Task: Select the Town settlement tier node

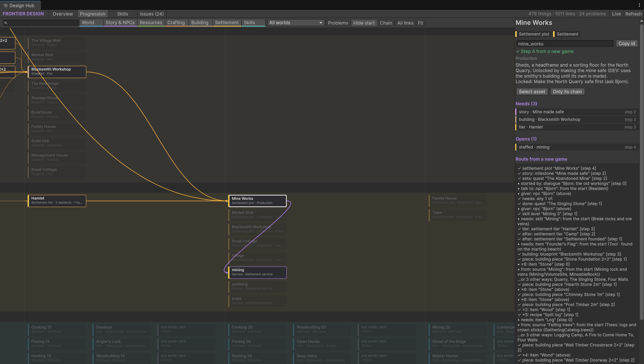Action: tap(458, 215)
